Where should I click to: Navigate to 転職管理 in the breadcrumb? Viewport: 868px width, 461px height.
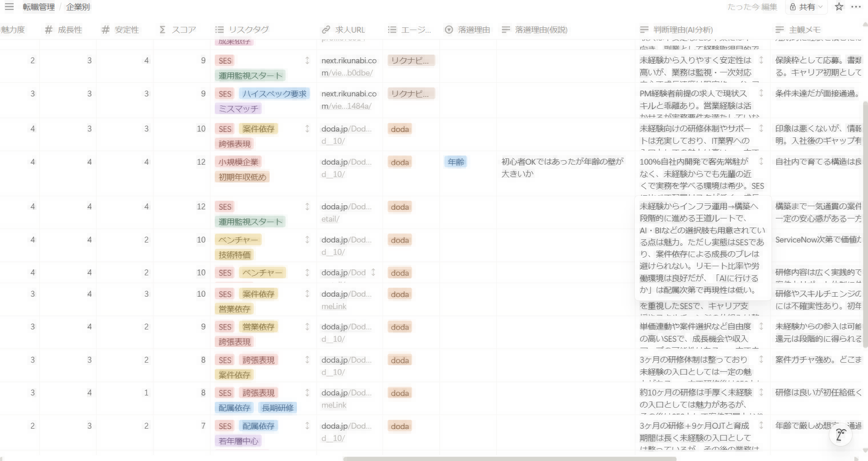(x=39, y=6)
